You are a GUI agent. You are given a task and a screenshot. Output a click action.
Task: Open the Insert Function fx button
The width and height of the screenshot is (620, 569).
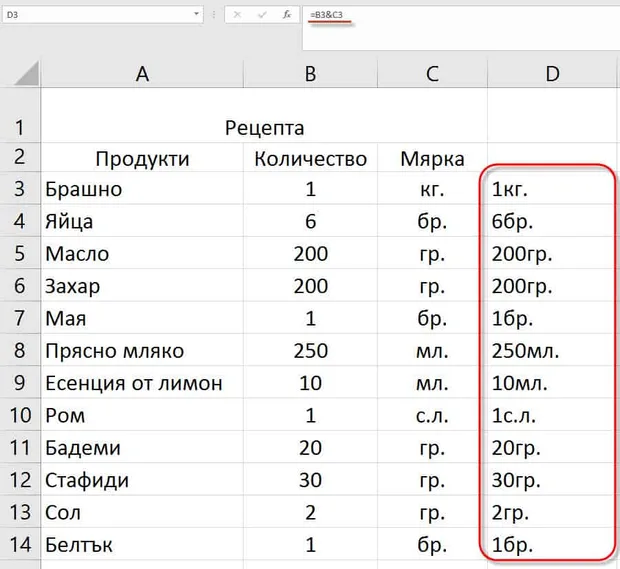pyautogui.click(x=287, y=15)
